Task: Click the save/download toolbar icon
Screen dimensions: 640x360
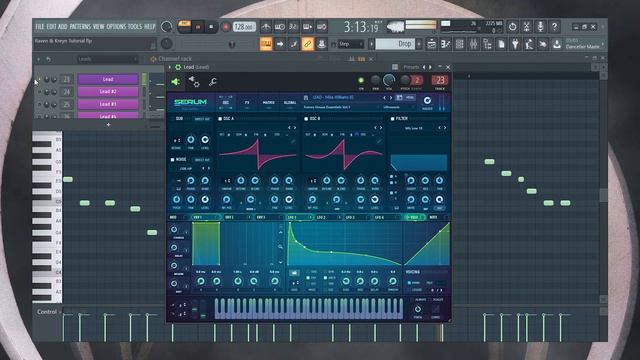Action: [x=557, y=44]
